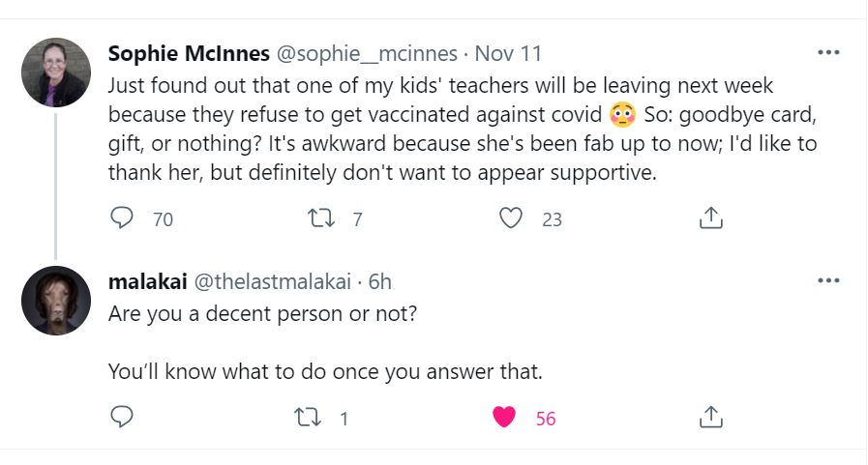Open Sophie McInnes's profile picture
Screen dimensions: 868x465
pyautogui.click(x=56, y=73)
